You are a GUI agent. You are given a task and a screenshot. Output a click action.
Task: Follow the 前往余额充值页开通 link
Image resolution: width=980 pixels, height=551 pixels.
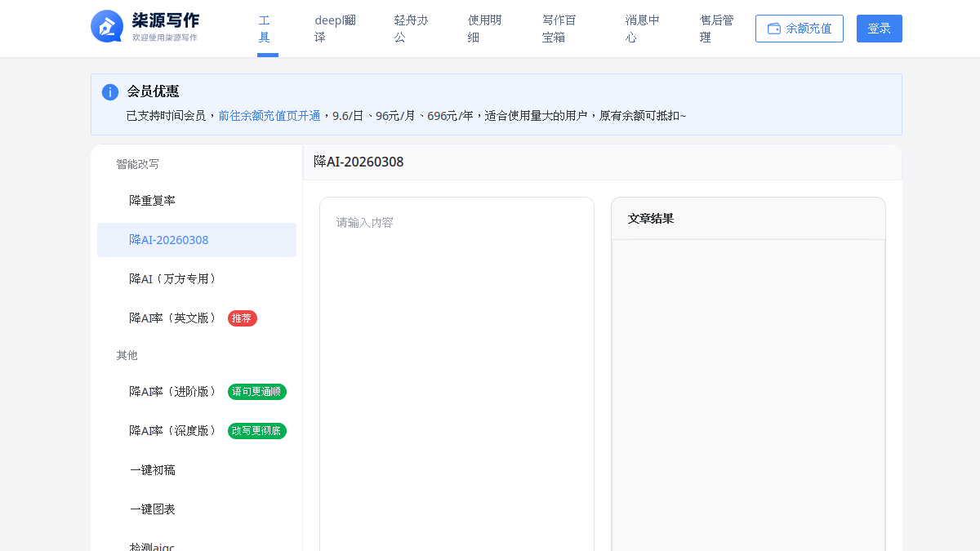(x=269, y=116)
